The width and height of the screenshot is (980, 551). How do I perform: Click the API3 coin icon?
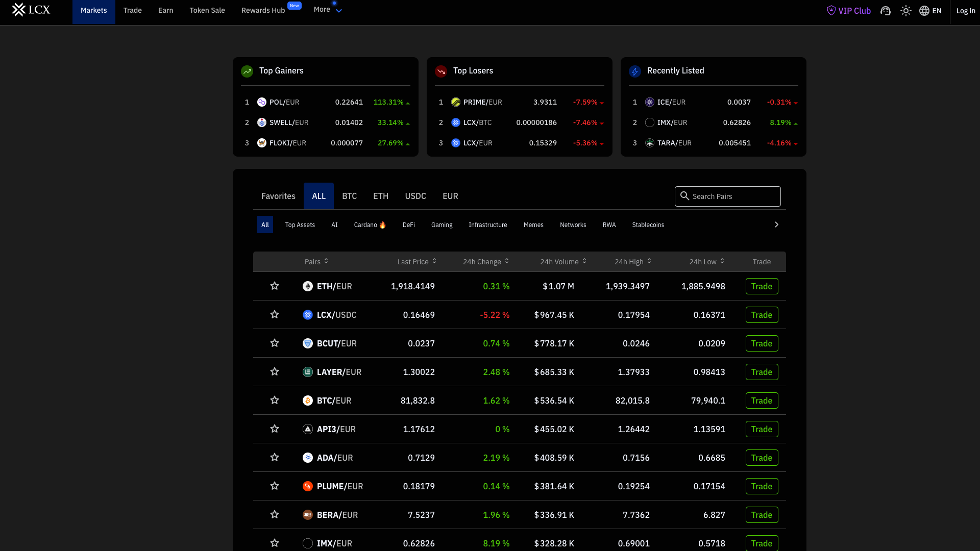308,429
